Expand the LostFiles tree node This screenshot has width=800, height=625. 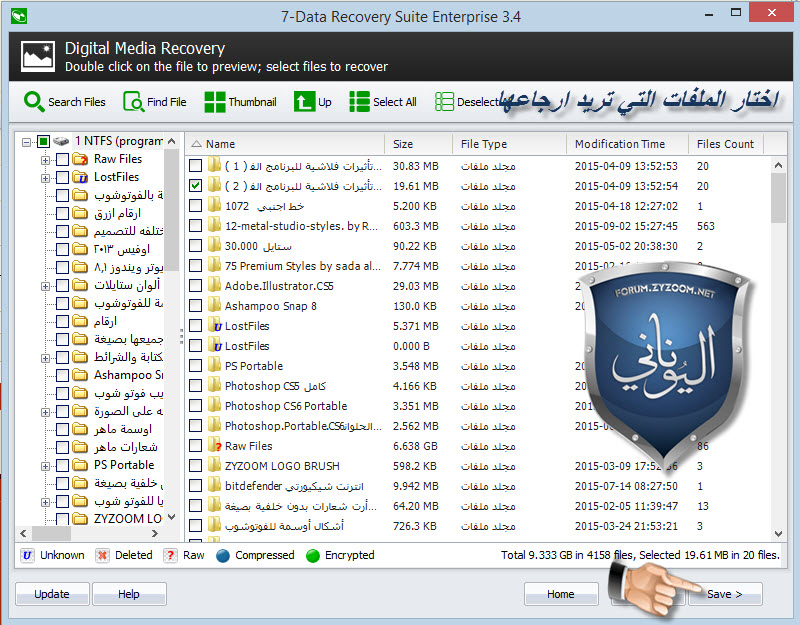(x=46, y=177)
